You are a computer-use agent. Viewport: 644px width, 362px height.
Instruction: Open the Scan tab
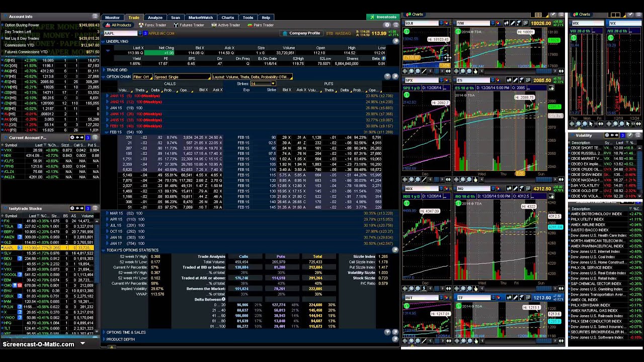pyautogui.click(x=176, y=18)
